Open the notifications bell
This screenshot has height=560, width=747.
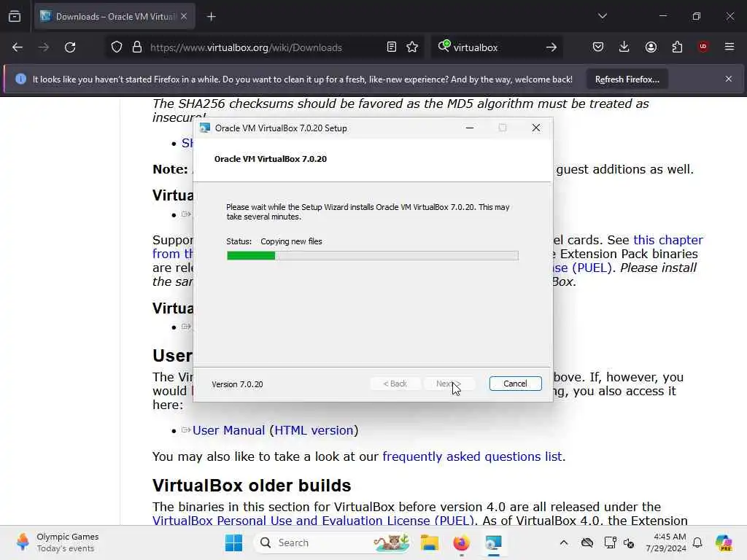point(697,542)
